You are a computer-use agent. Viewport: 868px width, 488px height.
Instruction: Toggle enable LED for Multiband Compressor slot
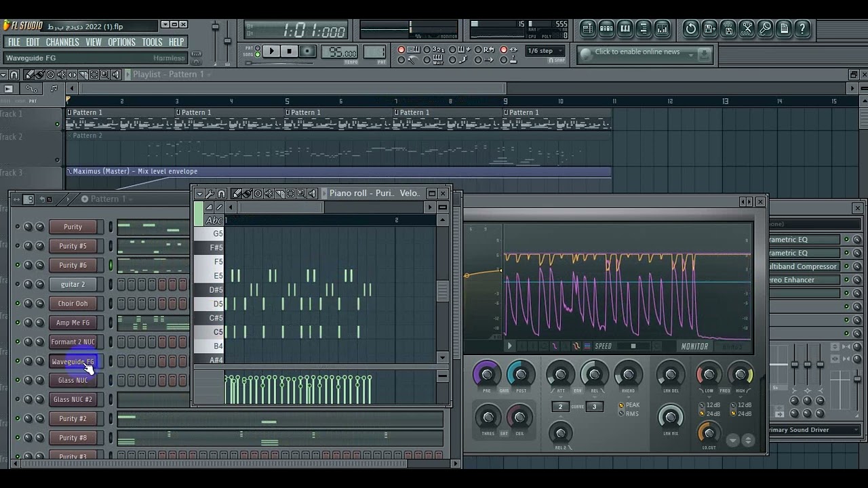click(x=846, y=266)
